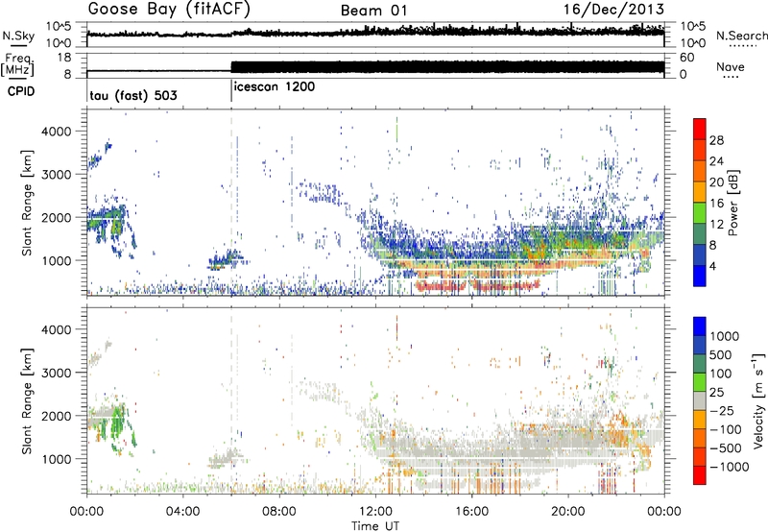Click the power panel 'Slant Range [km]' label
768x532 pixels.
[x=27, y=203]
